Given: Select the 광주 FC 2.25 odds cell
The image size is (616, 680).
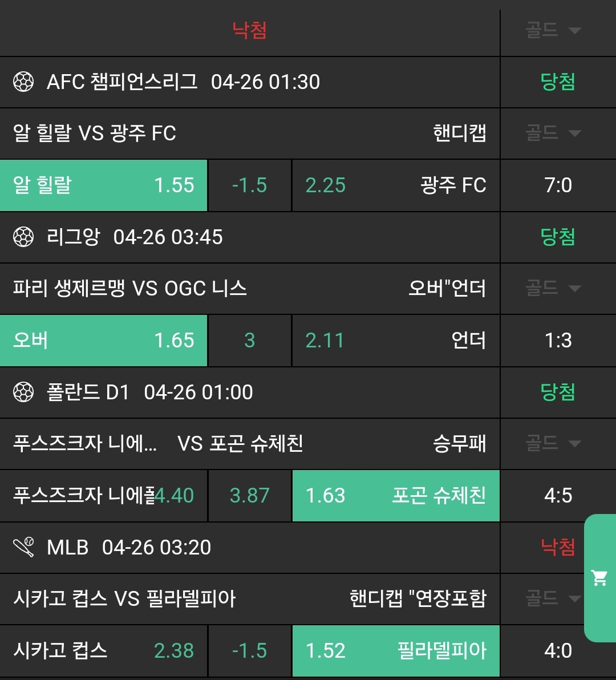Looking at the screenshot, I should point(395,185).
